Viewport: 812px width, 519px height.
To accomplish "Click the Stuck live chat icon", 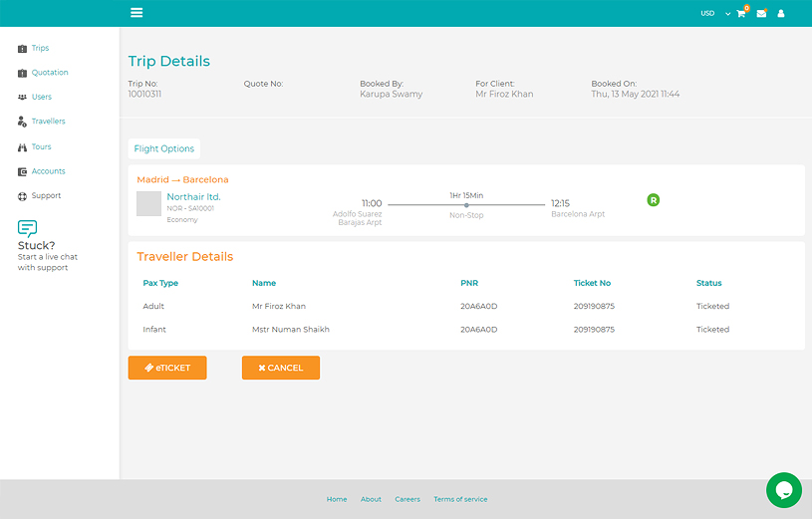I will pos(27,228).
